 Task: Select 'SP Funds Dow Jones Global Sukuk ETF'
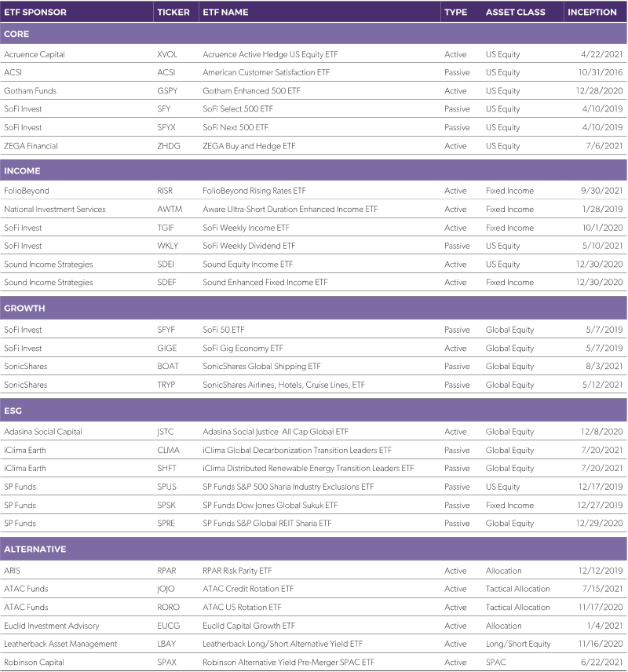pyautogui.click(x=270, y=505)
